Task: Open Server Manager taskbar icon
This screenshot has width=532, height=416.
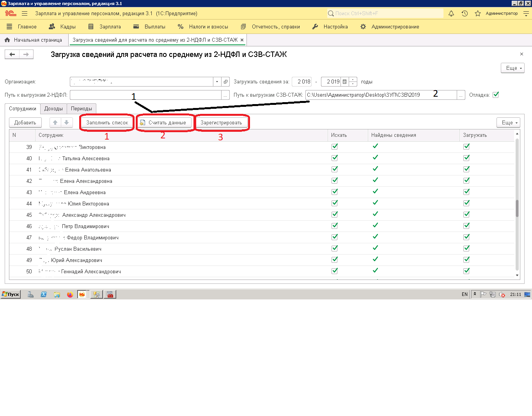Action: tap(30, 294)
